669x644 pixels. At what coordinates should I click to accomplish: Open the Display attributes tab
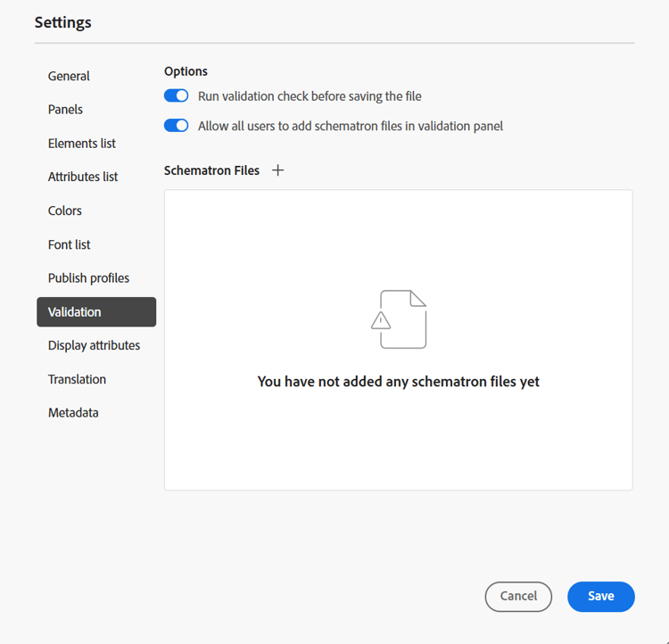point(94,345)
